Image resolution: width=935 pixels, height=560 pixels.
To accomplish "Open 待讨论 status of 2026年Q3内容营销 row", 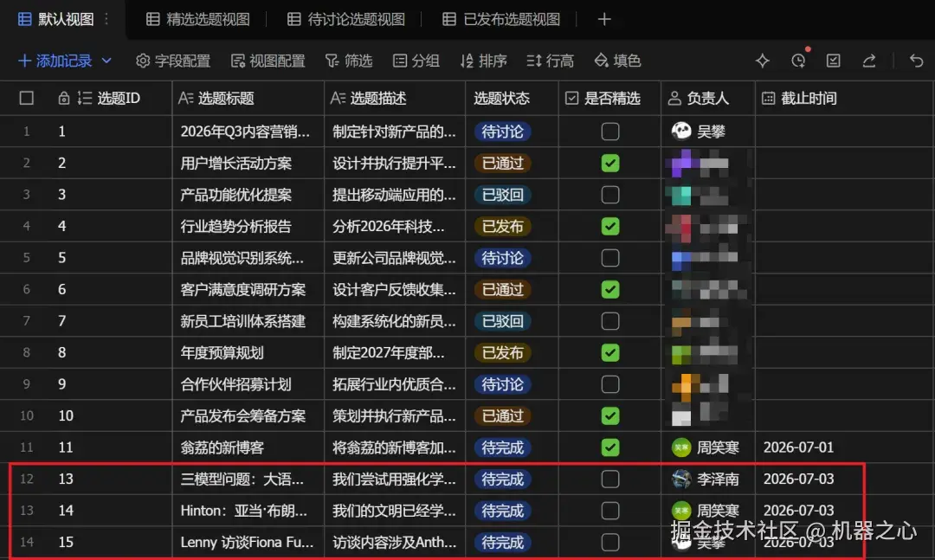I will tap(503, 132).
